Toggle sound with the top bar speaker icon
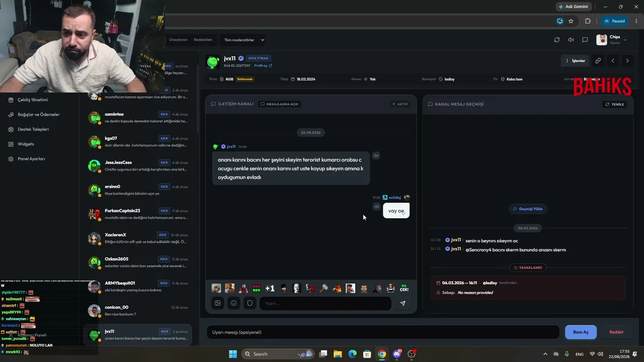This screenshot has height=362, width=644. coord(571,40)
